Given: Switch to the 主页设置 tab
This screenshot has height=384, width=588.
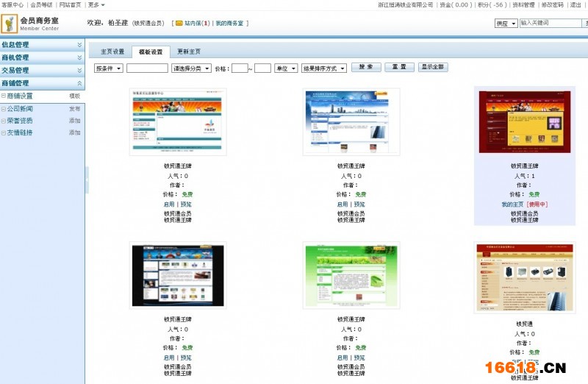Looking at the screenshot, I should point(112,52).
